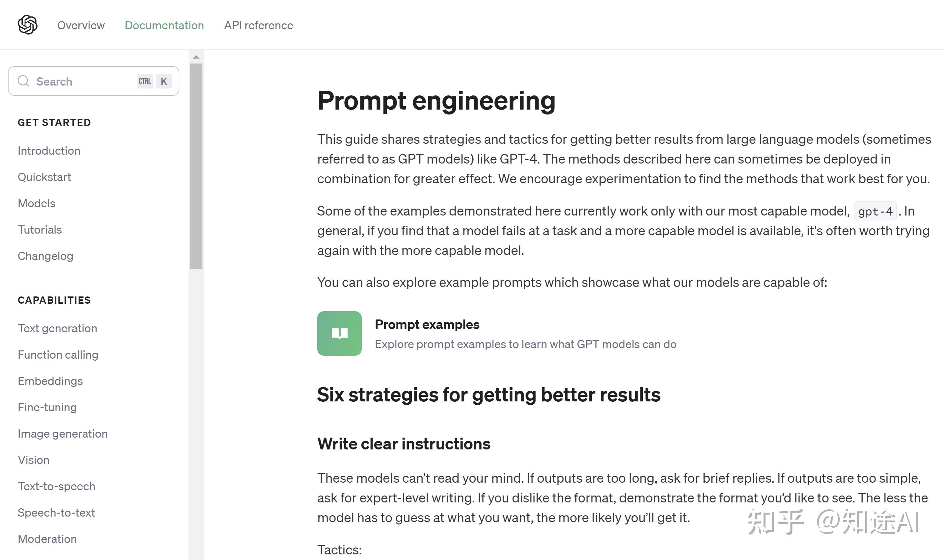Viewport: 944px width, 560px height.
Task: Open the Changelog page
Action: tap(45, 256)
